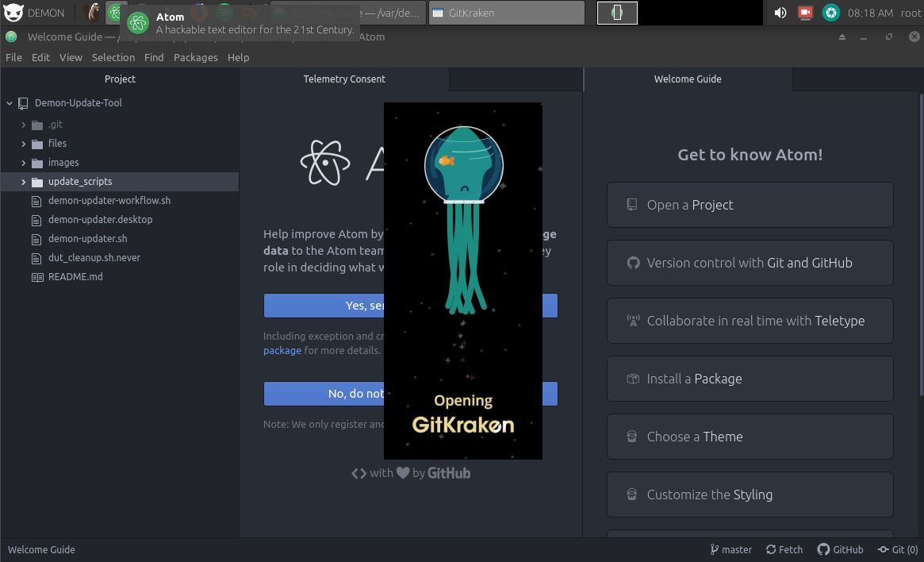Click the root user label in panel
The image size is (924, 562).
click(x=910, y=13)
